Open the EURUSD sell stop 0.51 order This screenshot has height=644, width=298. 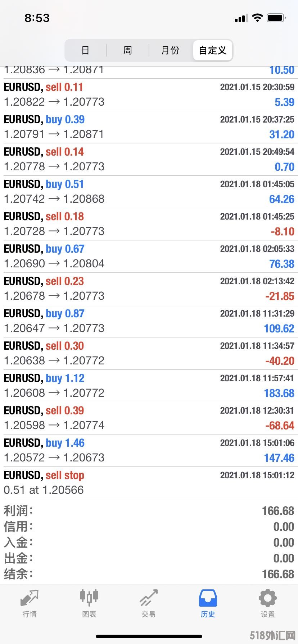[149, 483]
